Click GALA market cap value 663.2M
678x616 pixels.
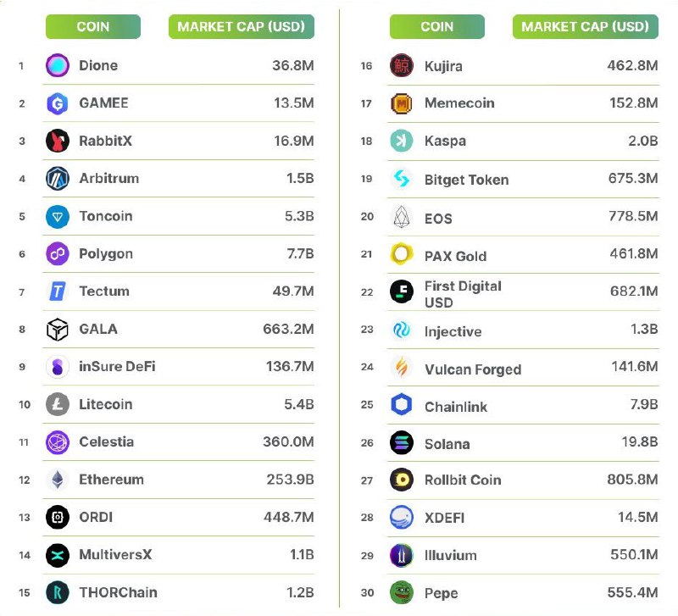click(x=288, y=329)
